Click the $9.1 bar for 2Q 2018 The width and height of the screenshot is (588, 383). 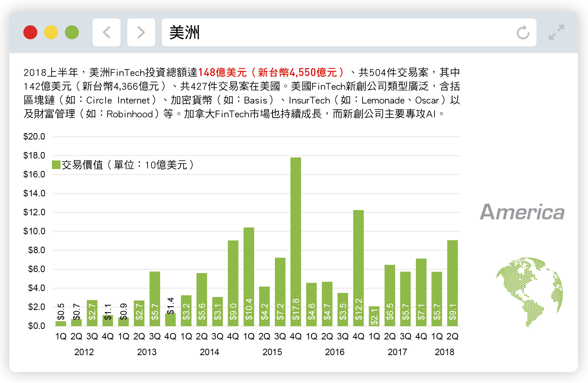tap(452, 283)
